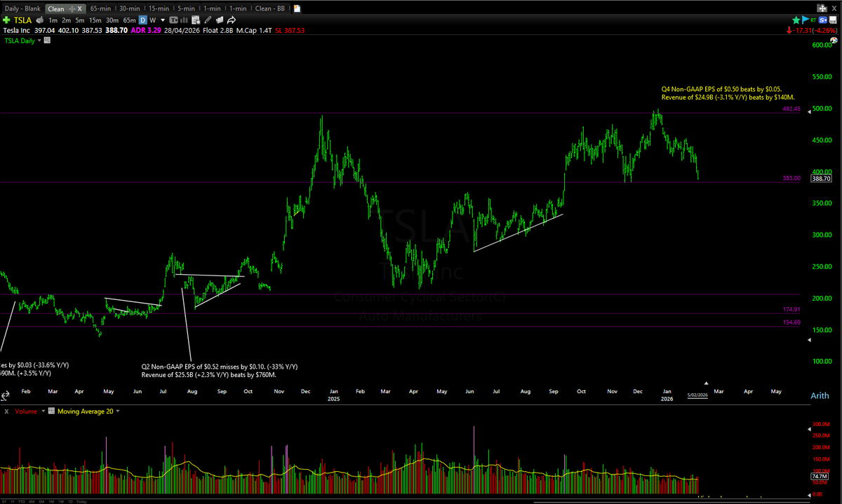Open the data sheet grid icon in toolbar
This screenshot has height=504, width=842.
coord(196,20)
